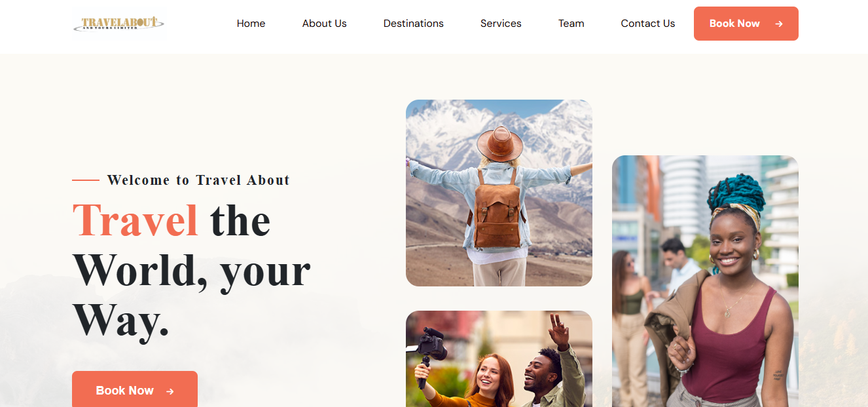
Task: Go to the About Us page
Action: [x=324, y=24]
